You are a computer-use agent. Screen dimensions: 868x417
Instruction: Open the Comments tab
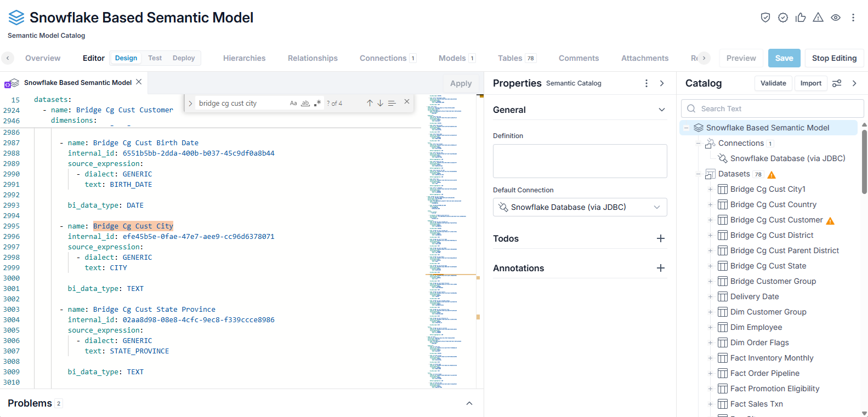pos(578,58)
